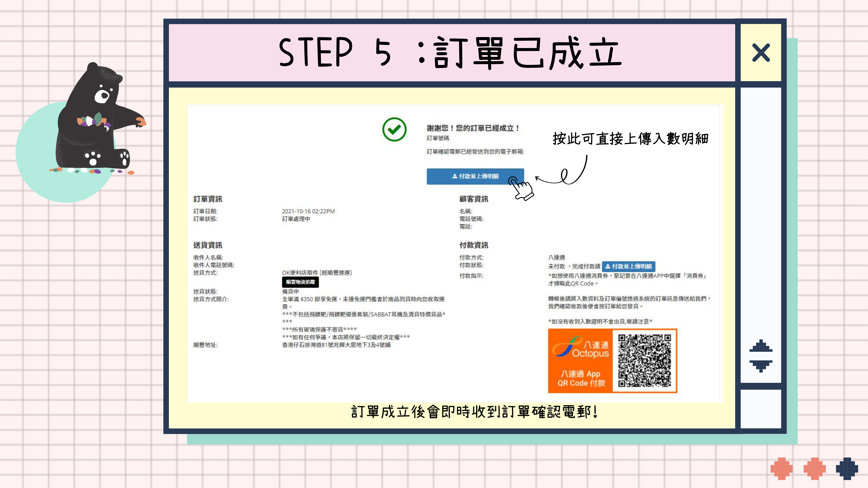
Task: Click the green checkmark success icon
Action: click(x=394, y=129)
